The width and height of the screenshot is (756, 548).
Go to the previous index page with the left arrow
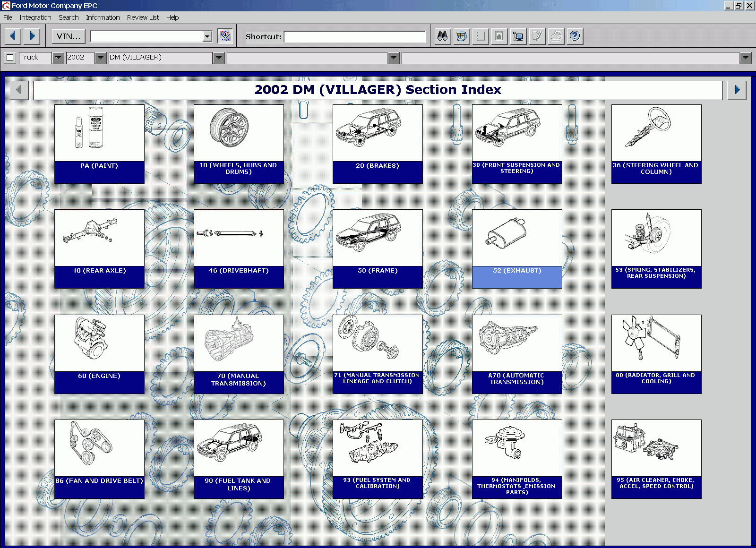(19, 90)
